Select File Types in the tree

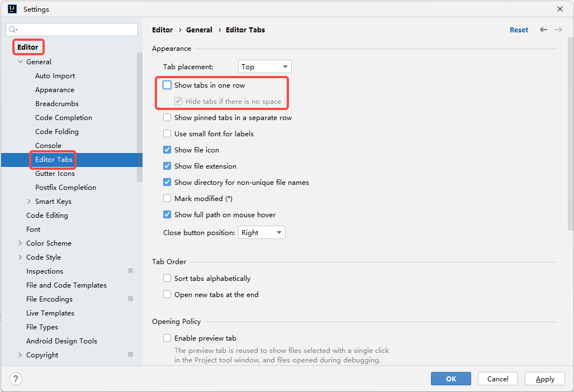click(x=42, y=327)
